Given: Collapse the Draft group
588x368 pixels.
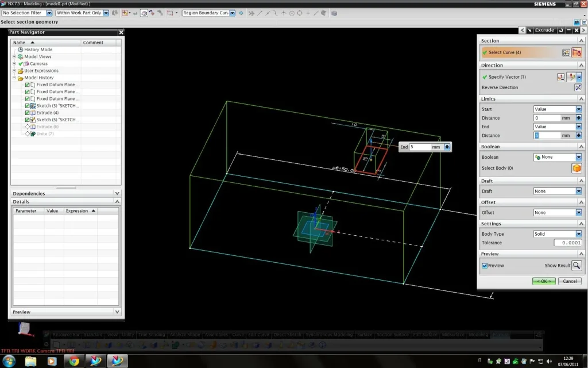Looking at the screenshot, I should 581,181.
